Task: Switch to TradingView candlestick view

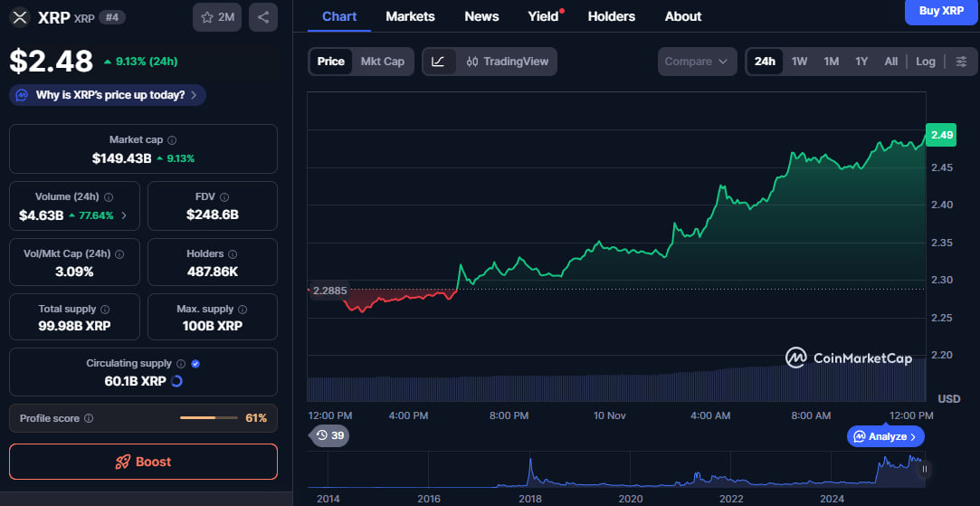Action: click(x=507, y=62)
